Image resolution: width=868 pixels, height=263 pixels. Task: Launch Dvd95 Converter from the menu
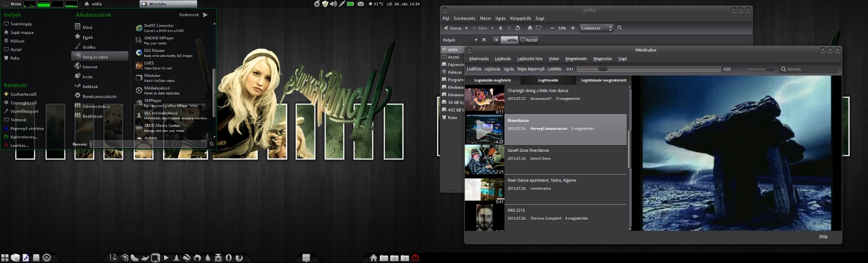(172, 28)
